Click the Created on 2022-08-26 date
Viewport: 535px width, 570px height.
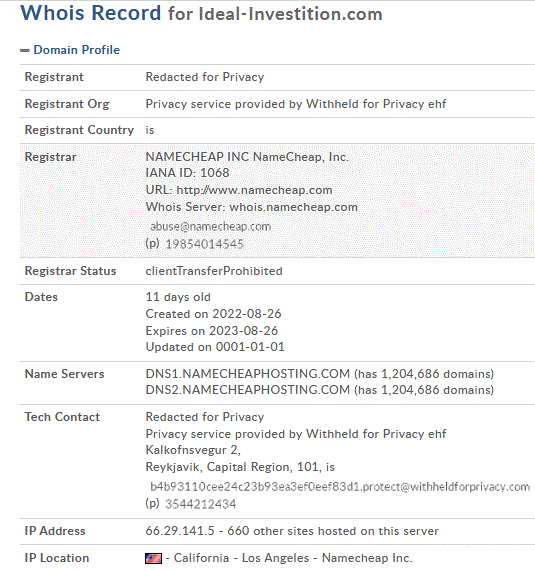point(213,314)
